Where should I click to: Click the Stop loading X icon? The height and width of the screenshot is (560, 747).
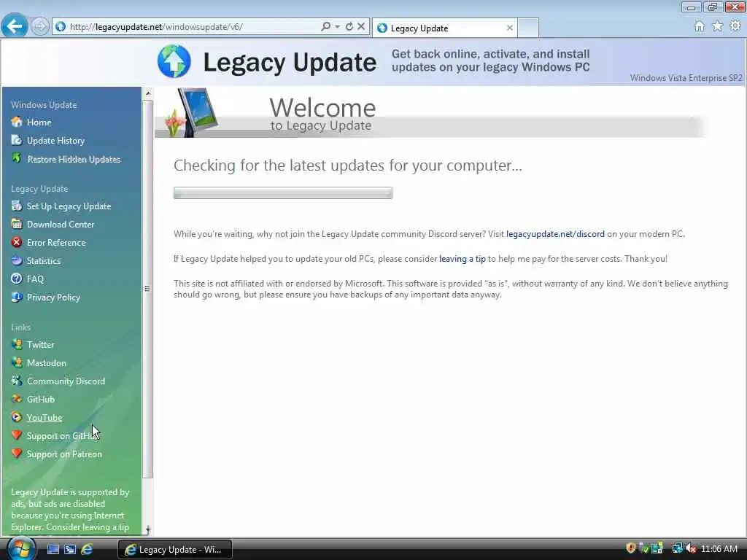click(361, 27)
